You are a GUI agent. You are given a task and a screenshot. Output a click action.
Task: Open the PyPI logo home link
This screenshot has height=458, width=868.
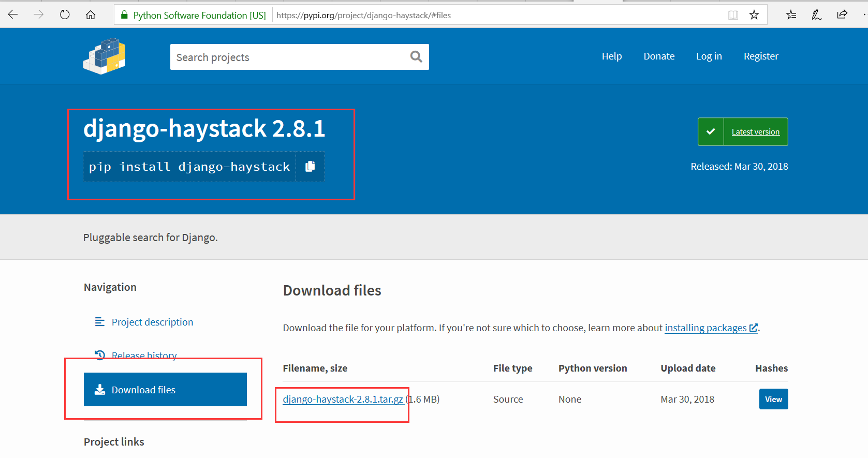click(x=104, y=56)
